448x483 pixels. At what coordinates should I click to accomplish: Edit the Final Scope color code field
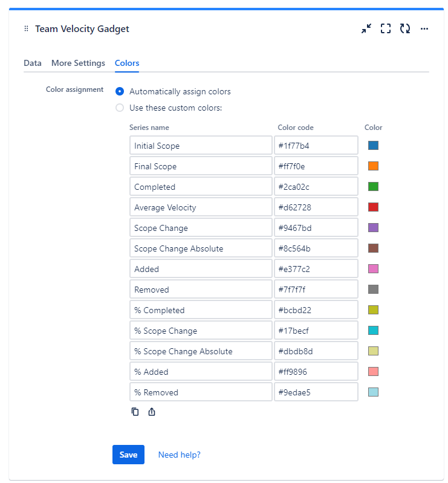[316, 166]
